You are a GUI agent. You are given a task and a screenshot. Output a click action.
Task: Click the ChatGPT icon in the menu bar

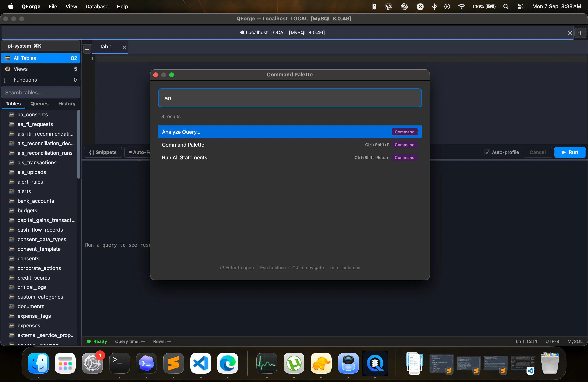point(404,7)
